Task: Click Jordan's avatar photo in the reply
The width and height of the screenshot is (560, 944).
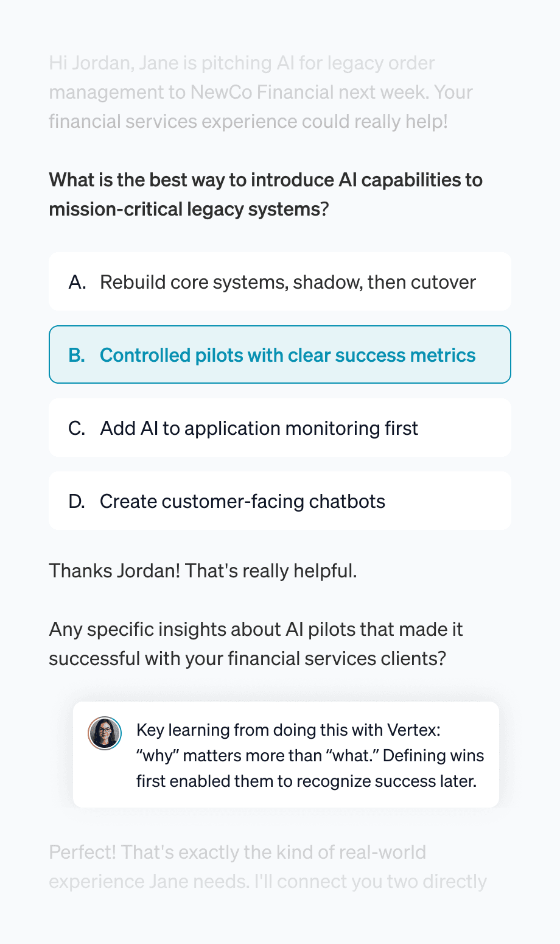Action: (x=105, y=733)
